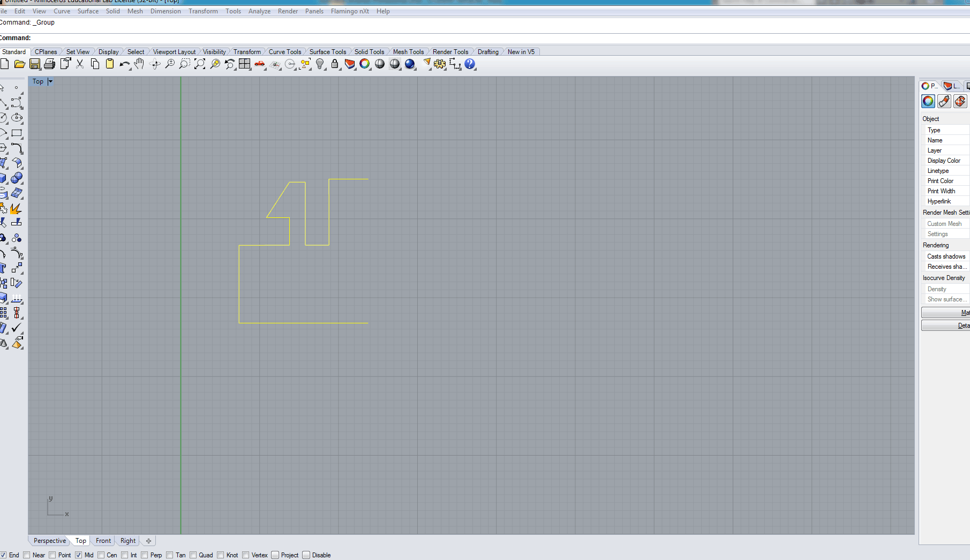Toggle the Disable osnap checkbox

tap(306, 555)
